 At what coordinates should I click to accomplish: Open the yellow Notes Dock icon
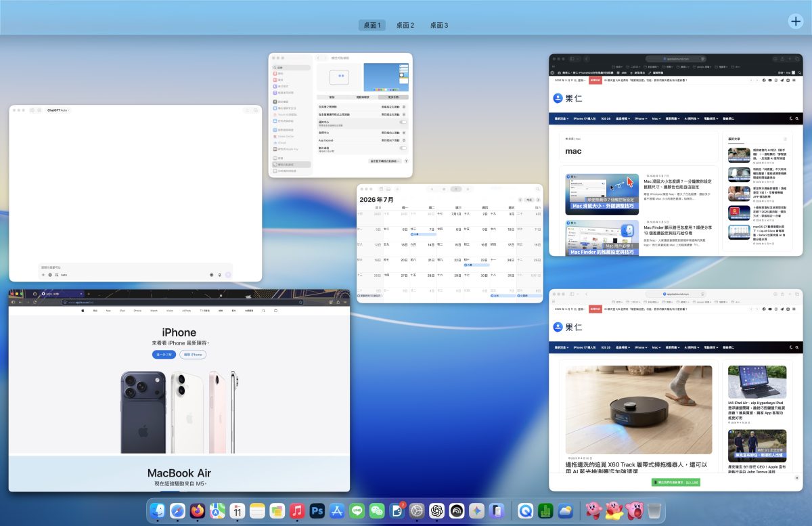[x=257, y=510]
